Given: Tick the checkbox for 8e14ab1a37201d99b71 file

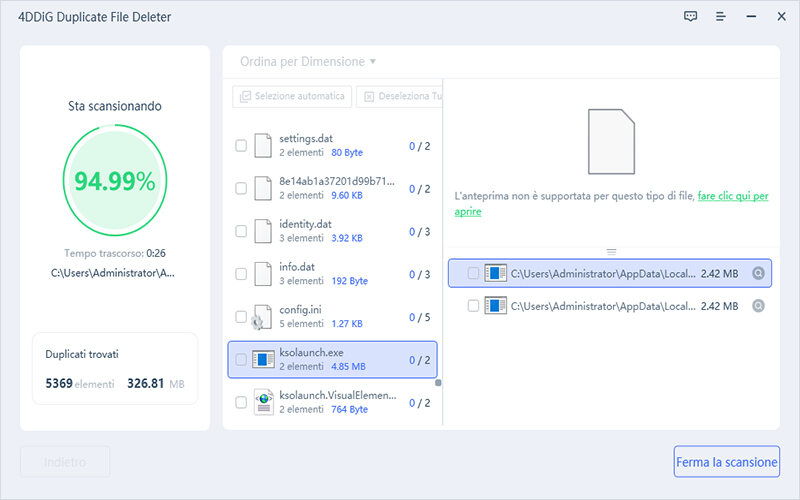Looking at the screenshot, I should coord(241,188).
